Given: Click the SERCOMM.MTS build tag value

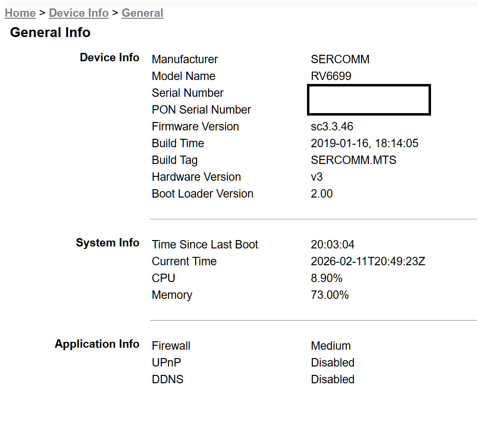Looking at the screenshot, I should pos(353,160).
